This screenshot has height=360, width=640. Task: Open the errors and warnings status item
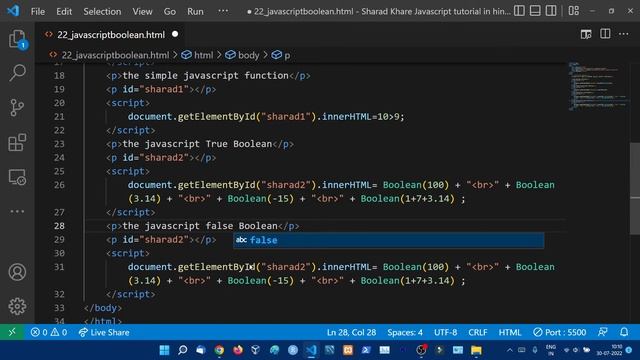coord(49,332)
